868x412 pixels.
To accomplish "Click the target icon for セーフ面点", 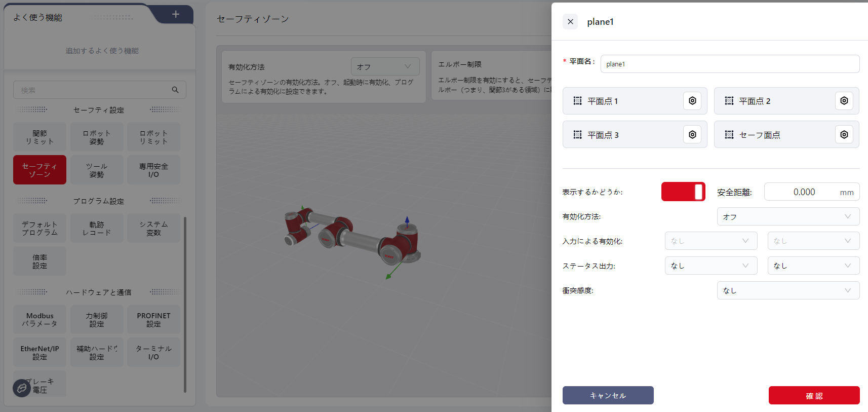I will [843, 135].
